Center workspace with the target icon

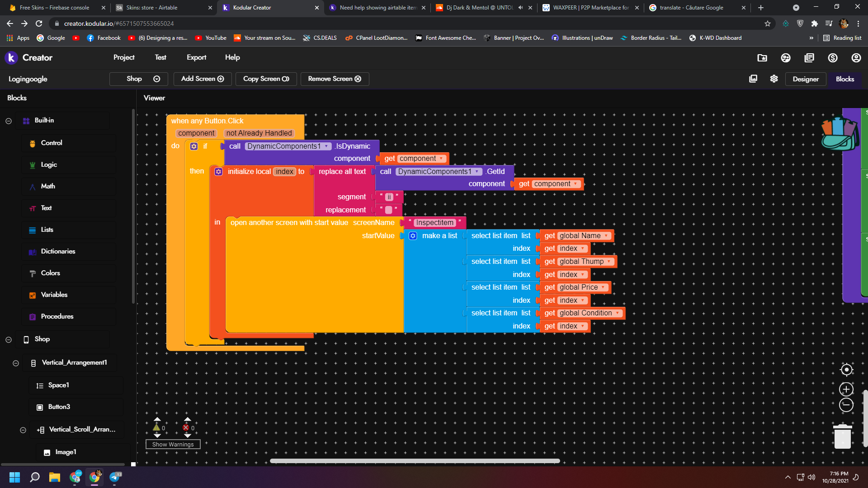[x=846, y=370]
